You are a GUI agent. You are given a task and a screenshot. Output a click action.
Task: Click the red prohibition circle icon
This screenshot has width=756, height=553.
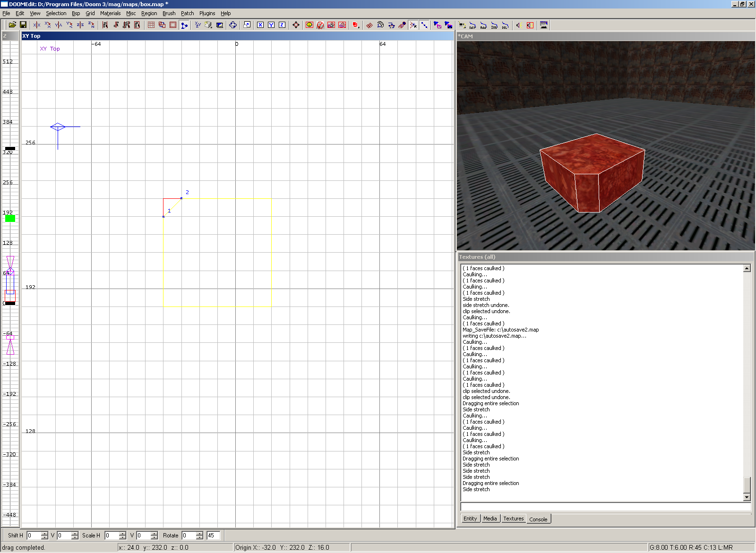(x=320, y=25)
